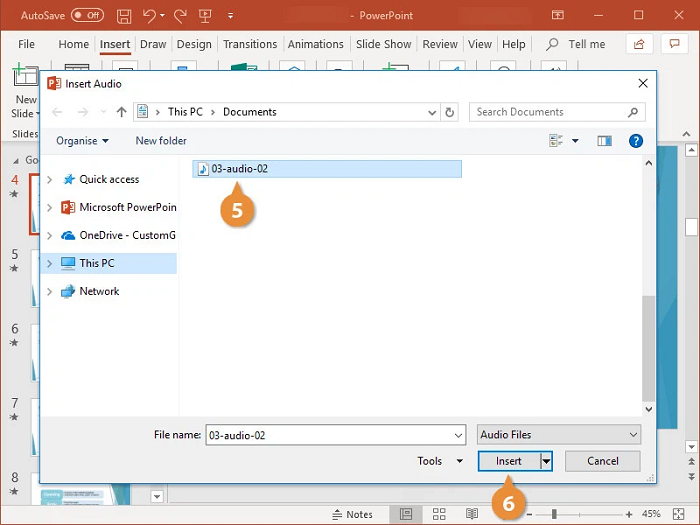Open the Insert button dropdown arrow
Screen dimensions: 700x525
coord(546,461)
